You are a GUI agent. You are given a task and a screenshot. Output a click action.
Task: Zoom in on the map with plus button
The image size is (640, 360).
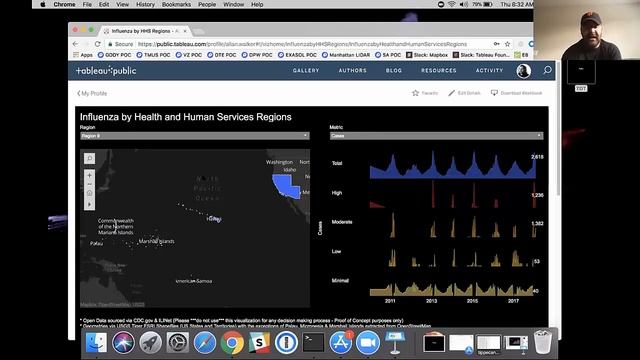coord(89,176)
